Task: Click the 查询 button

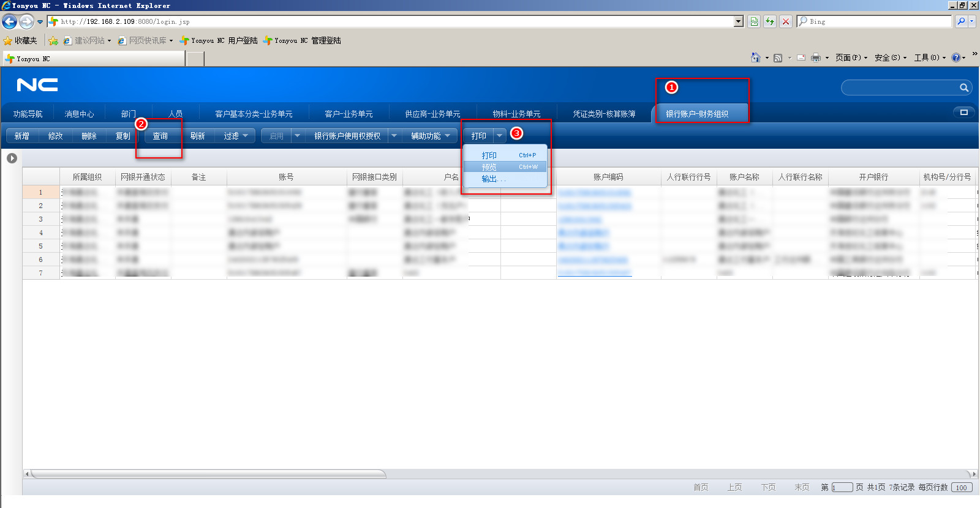Action: 160,136
